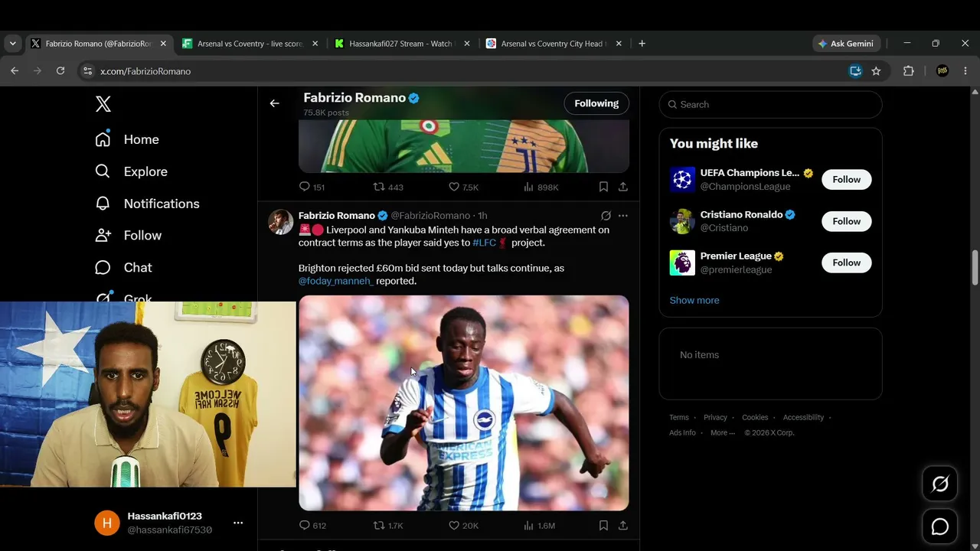Screen dimensions: 980x551
Task: View analytics of the Minteh post
Action: [x=528, y=526]
